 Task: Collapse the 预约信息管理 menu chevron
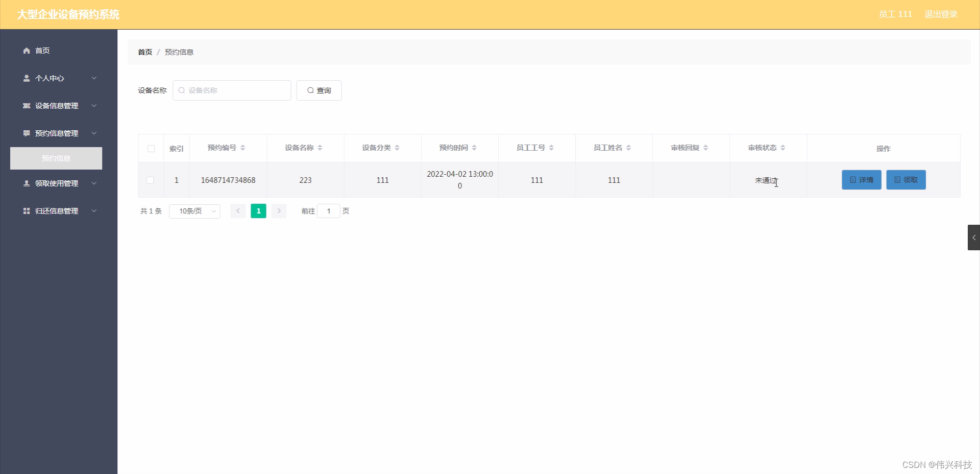point(94,133)
